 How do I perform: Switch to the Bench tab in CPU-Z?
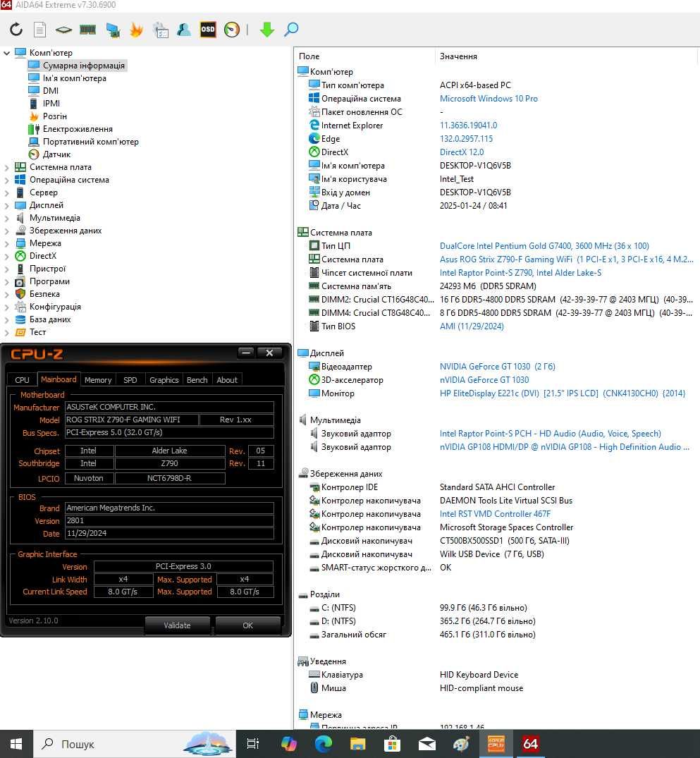pyautogui.click(x=197, y=380)
